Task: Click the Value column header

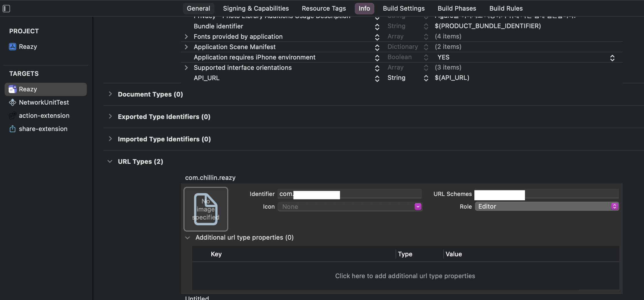Action: coord(454,254)
